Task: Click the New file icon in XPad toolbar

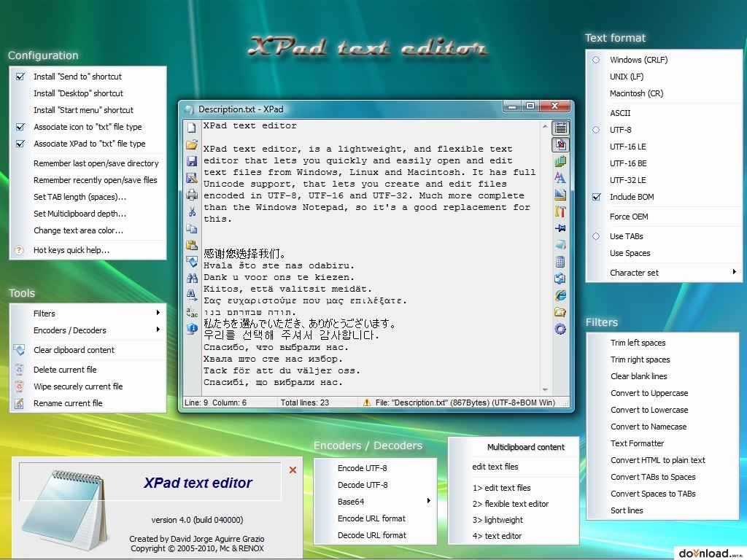Action: (192, 128)
